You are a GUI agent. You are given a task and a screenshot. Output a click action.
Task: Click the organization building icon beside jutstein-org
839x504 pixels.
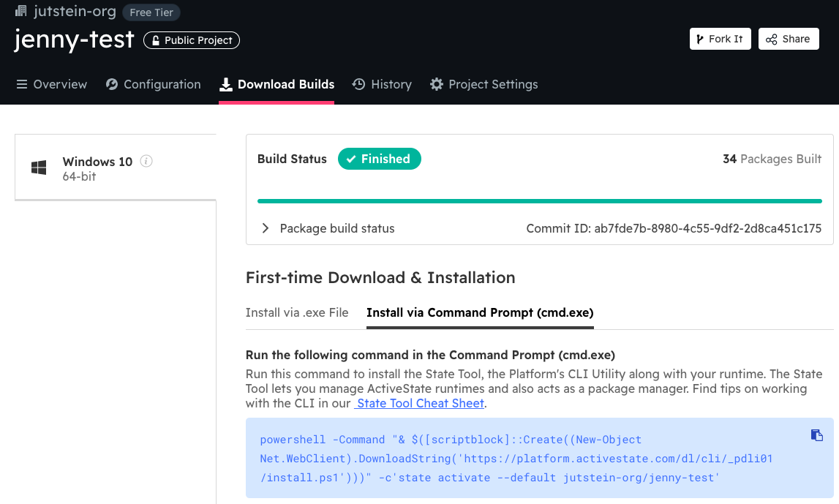click(21, 11)
